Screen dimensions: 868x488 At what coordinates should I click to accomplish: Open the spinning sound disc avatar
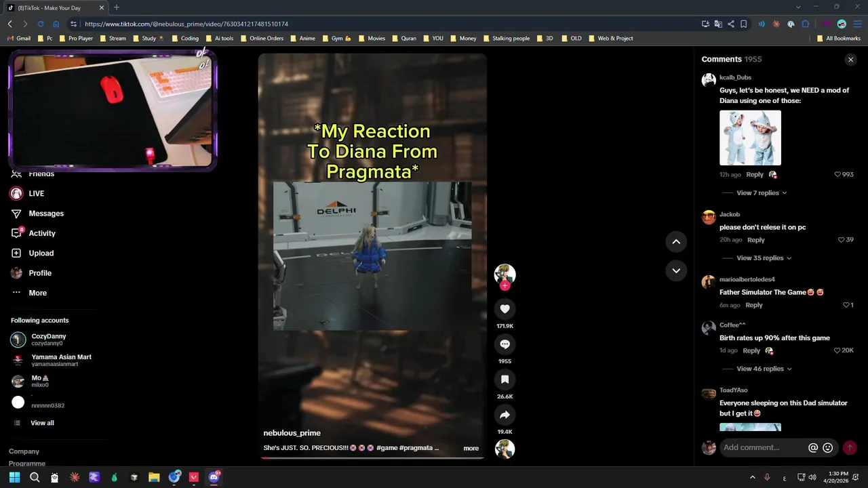point(505,449)
